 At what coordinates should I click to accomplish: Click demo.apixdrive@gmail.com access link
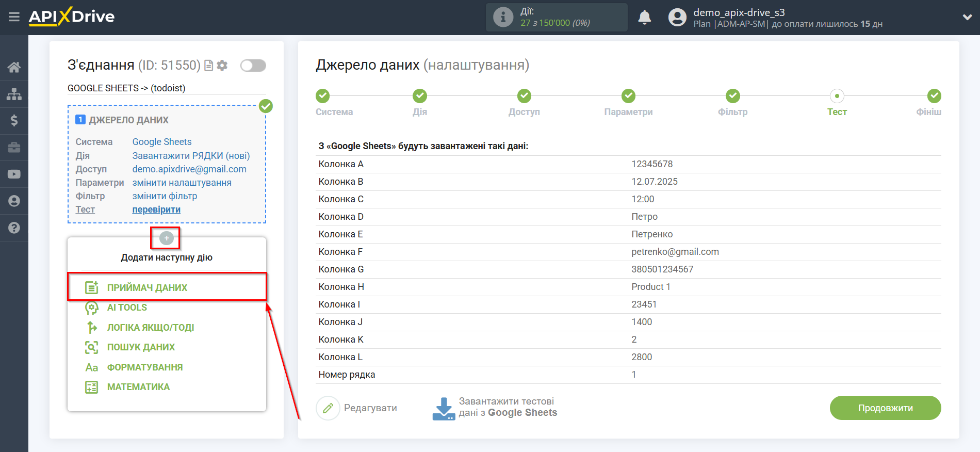[189, 169]
